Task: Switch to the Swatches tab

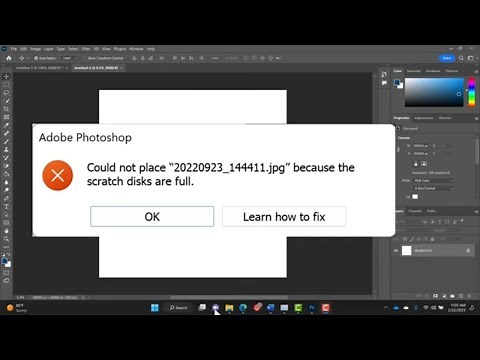Action: (414, 71)
